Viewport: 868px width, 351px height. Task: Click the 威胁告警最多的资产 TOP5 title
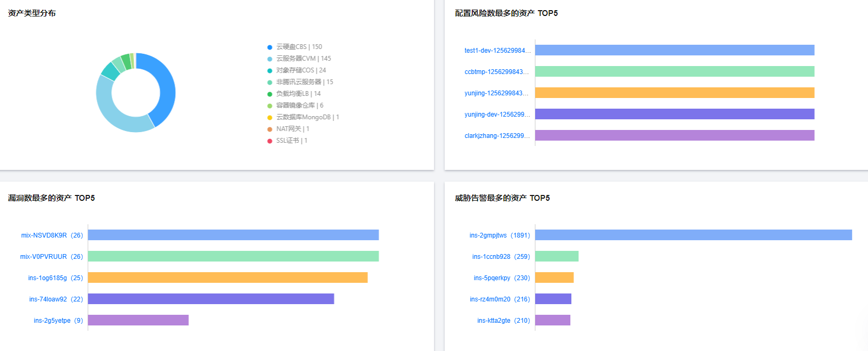pyautogui.click(x=502, y=198)
